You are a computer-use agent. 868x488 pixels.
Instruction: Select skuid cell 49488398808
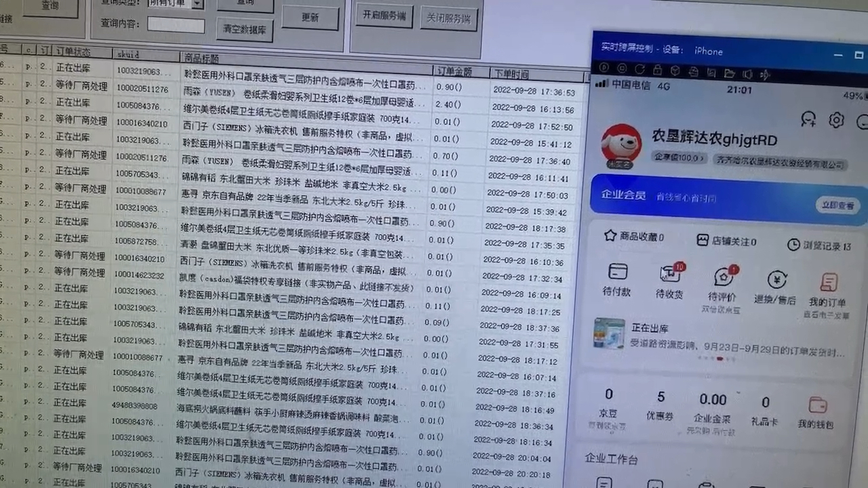coord(135,405)
